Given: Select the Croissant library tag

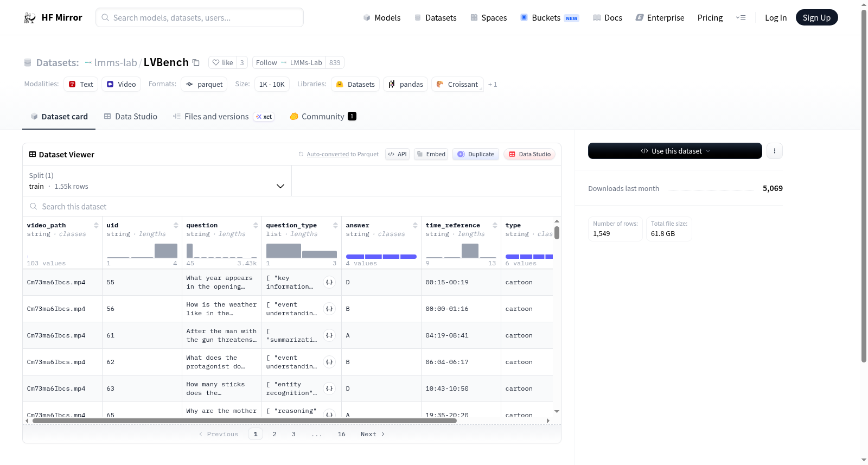Looking at the screenshot, I should [x=457, y=84].
